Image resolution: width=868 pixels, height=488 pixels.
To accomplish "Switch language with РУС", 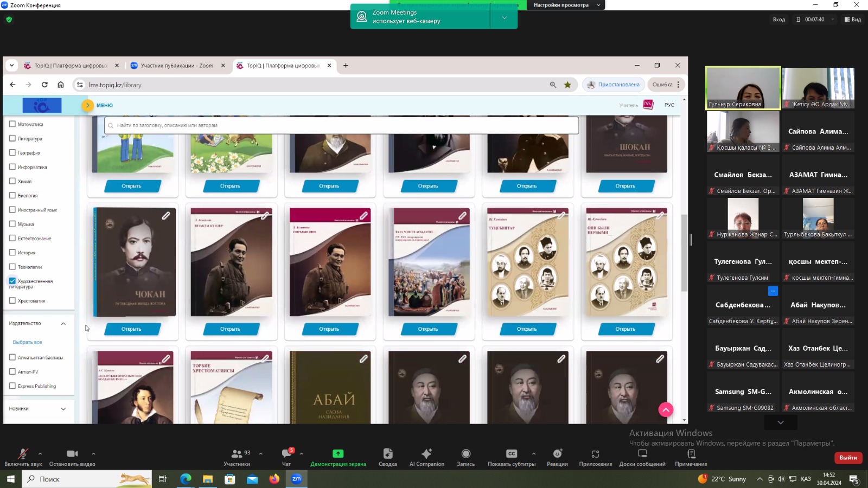I will click(669, 105).
